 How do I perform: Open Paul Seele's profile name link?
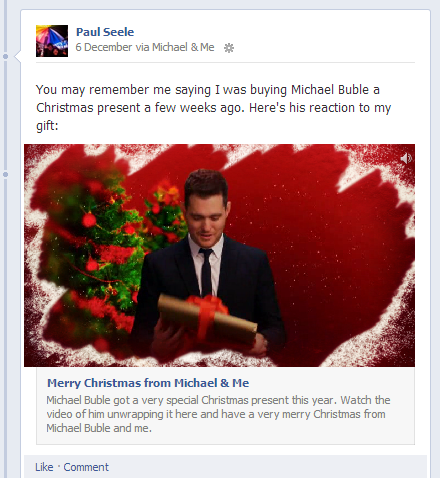coord(105,32)
